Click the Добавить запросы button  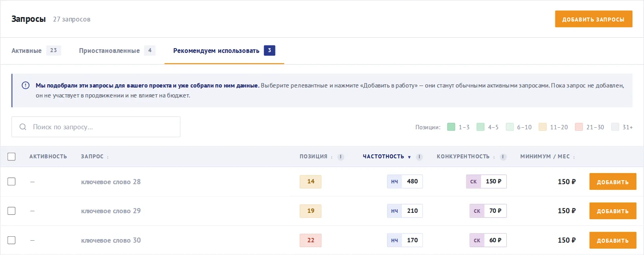pos(594,19)
